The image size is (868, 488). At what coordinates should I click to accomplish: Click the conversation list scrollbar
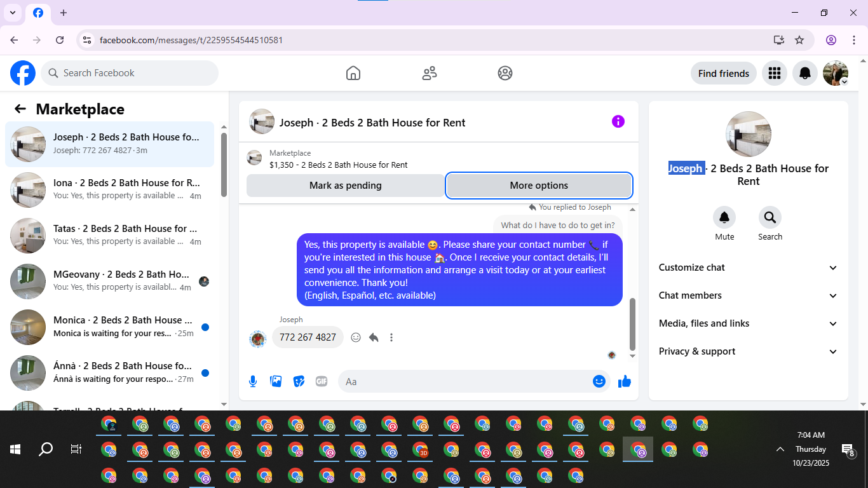tap(224, 165)
